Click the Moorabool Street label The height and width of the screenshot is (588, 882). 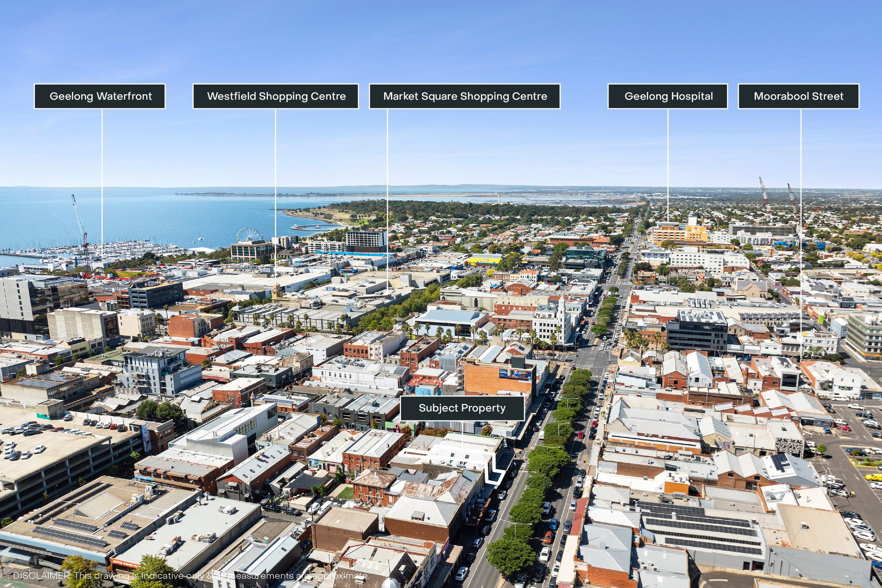[x=798, y=96]
